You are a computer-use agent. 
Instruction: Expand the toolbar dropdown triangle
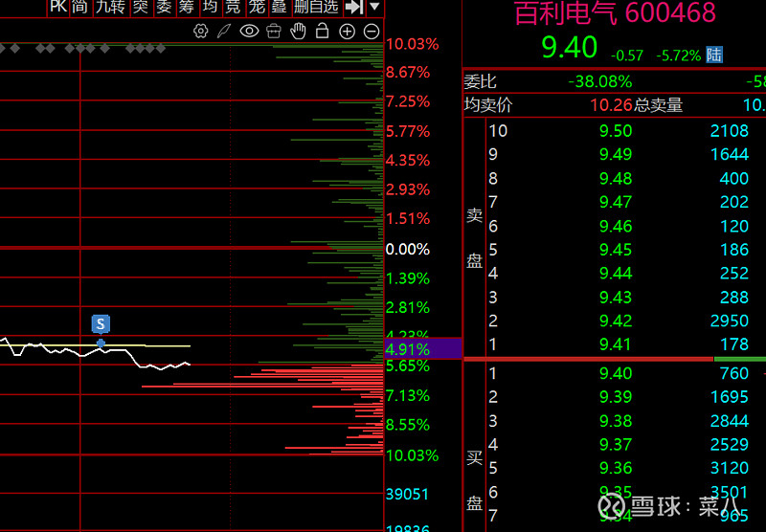[374, 7]
